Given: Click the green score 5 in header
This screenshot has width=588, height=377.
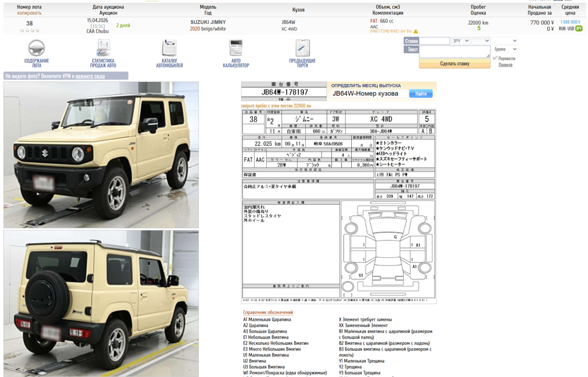Looking at the screenshot, I should coord(478,28).
